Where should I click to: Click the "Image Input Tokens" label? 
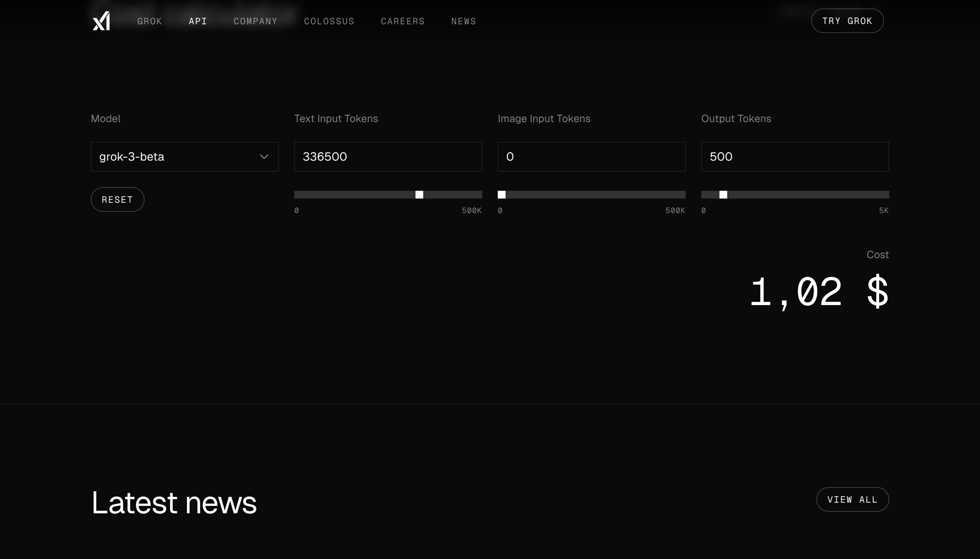pos(544,119)
